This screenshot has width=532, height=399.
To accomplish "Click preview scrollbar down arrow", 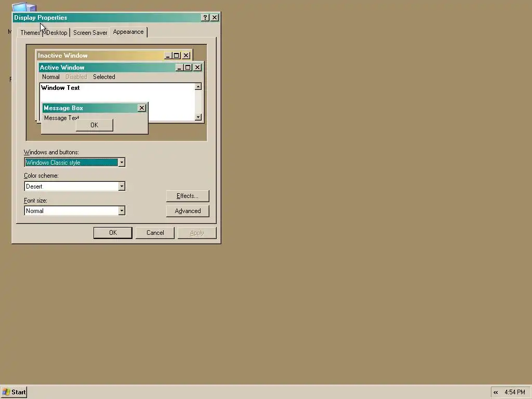I will coord(198,117).
